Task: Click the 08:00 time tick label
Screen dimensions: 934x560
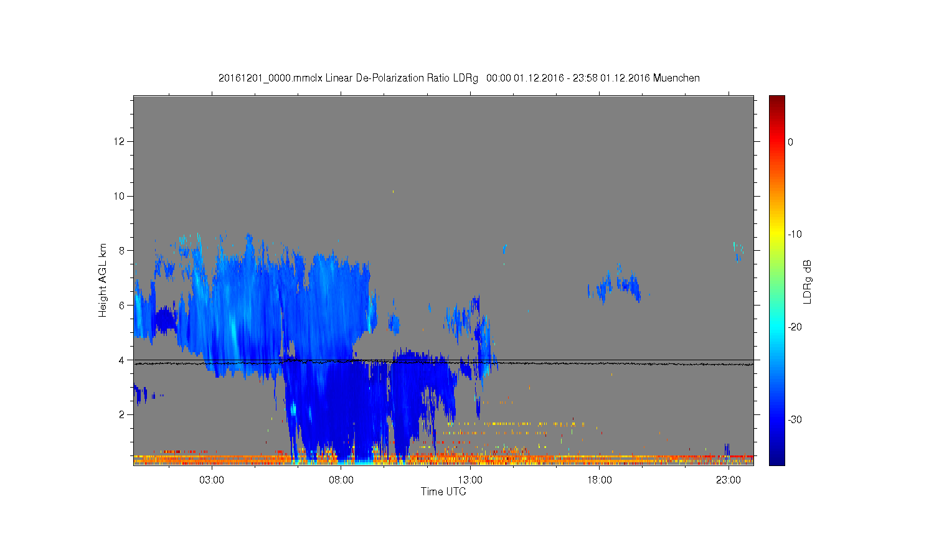Action: click(341, 480)
